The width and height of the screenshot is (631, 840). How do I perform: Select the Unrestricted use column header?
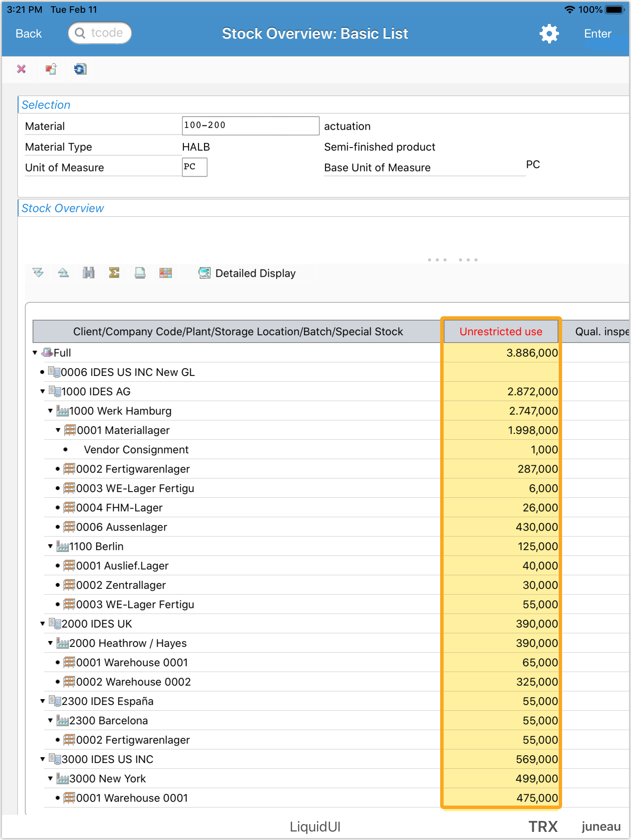point(501,331)
